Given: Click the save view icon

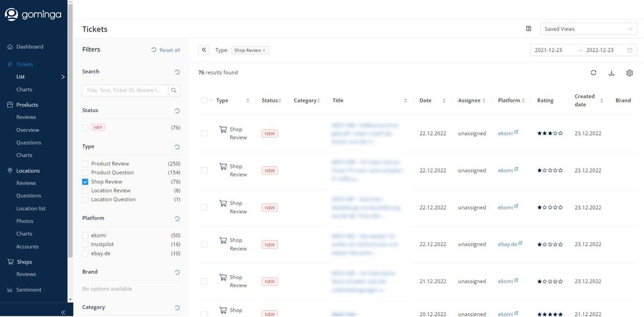Looking at the screenshot, I should pyautogui.click(x=529, y=29).
